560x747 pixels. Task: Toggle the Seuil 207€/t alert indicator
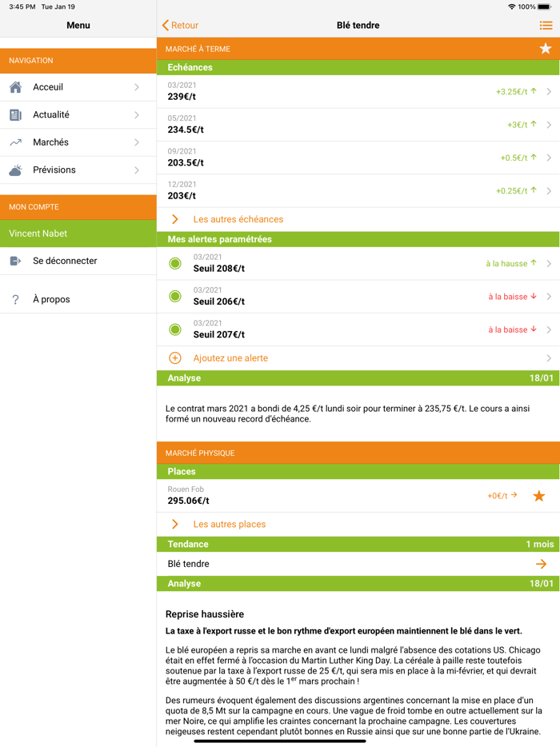coord(175,330)
